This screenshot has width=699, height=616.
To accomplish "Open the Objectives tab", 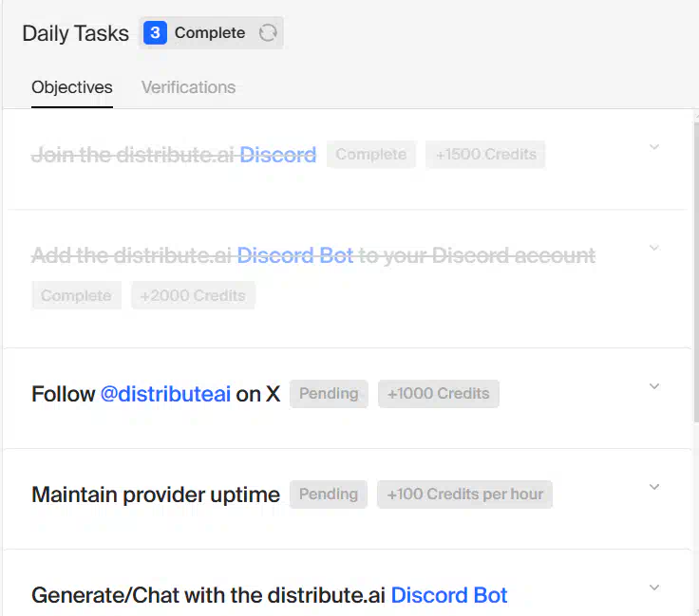I will click(72, 87).
